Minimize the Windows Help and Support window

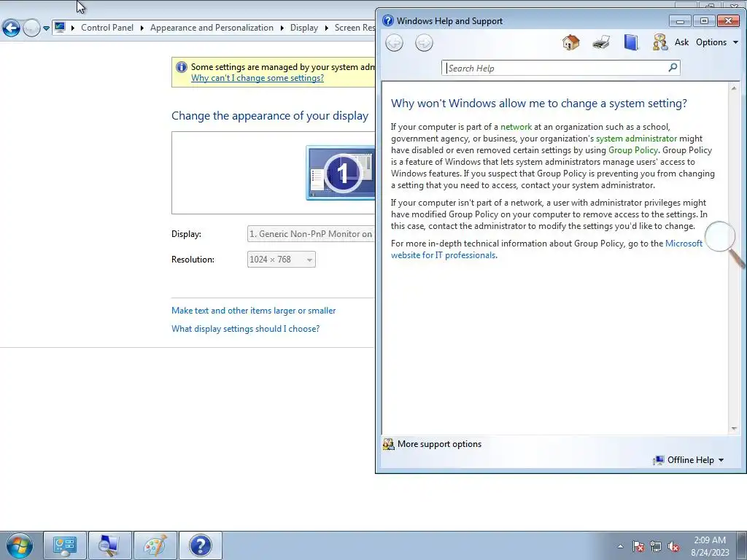pyautogui.click(x=680, y=21)
